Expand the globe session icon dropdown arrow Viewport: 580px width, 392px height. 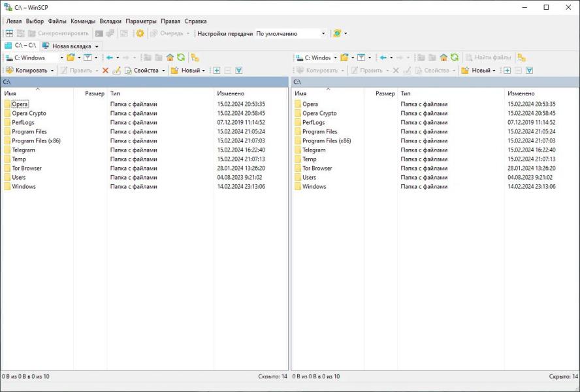tap(346, 33)
